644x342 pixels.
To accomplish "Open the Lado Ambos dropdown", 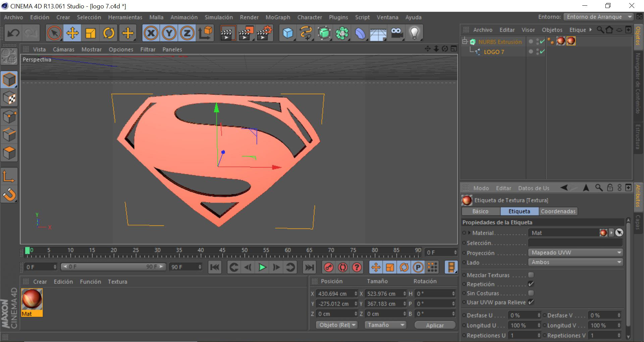I will 576,262.
